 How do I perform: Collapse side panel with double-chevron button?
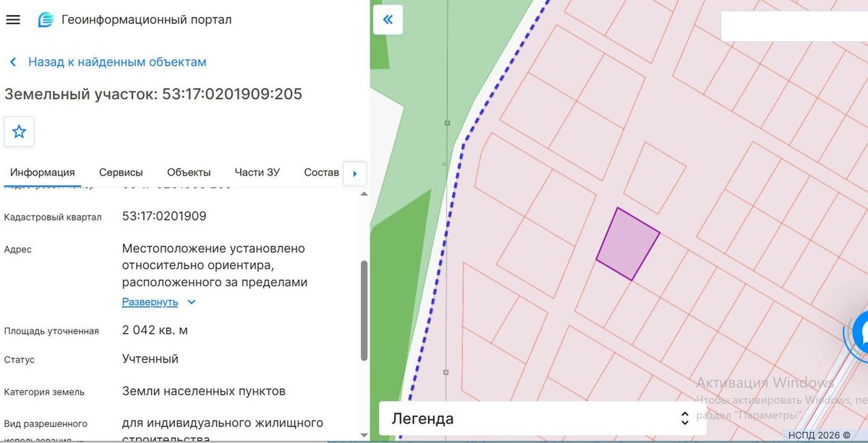tap(388, 20)
